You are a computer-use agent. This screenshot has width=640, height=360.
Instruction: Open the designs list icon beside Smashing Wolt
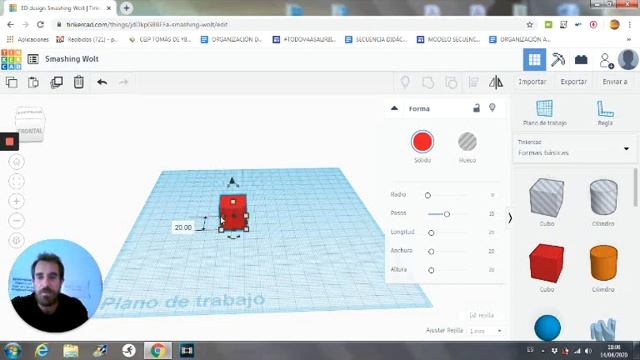(33, 59)
